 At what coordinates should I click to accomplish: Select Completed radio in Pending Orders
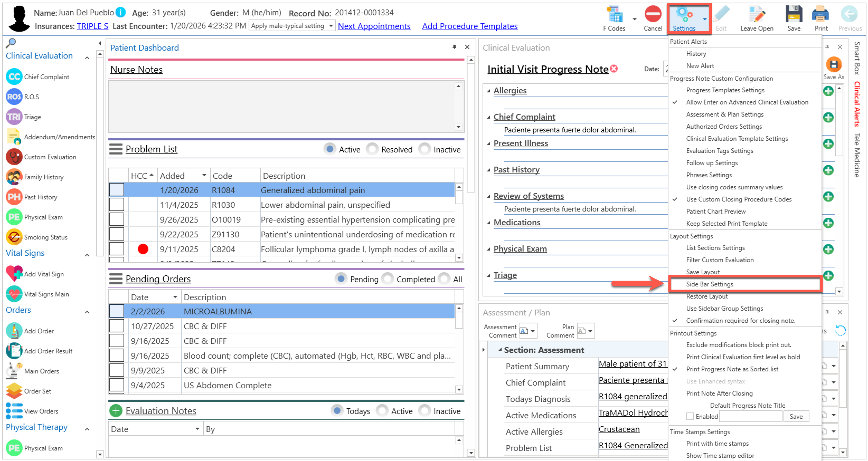pyautogui.click(x=388, y=279)
